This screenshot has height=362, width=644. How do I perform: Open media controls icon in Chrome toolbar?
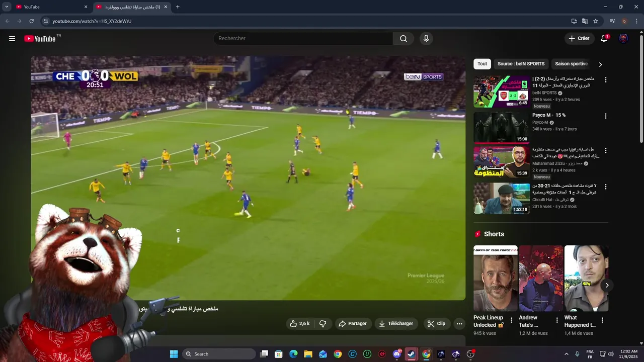point(612,21)
